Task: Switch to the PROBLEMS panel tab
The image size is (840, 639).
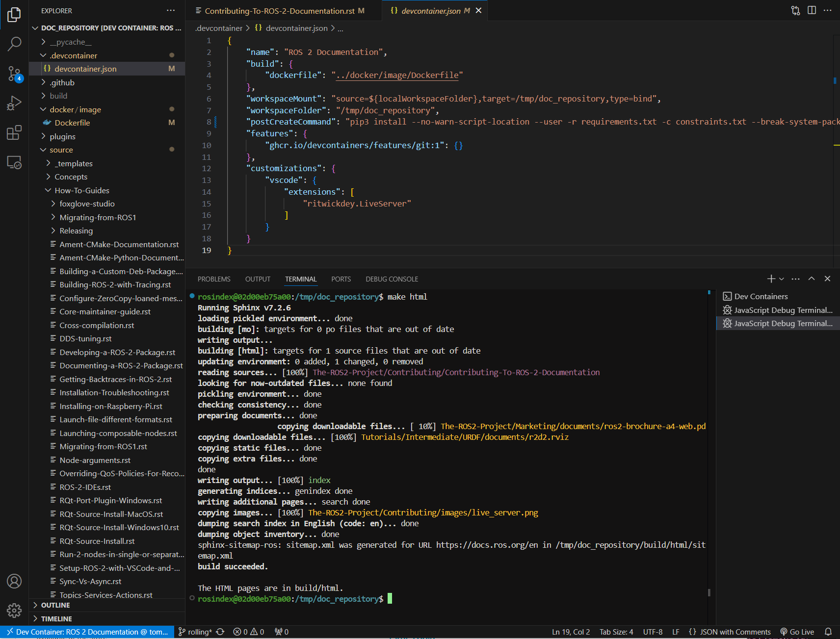Action: (214, 279)
